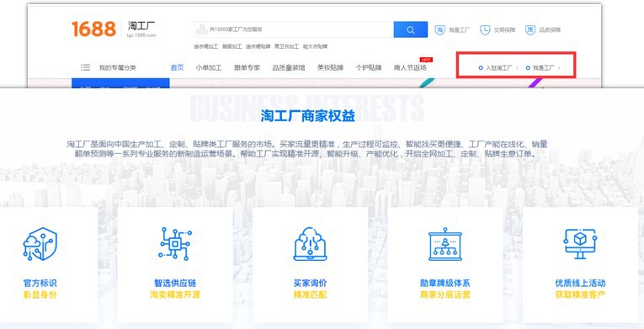Screen dimensions: 644x329
Task: Click the 品质保障 label
Action: pos(550,29)
